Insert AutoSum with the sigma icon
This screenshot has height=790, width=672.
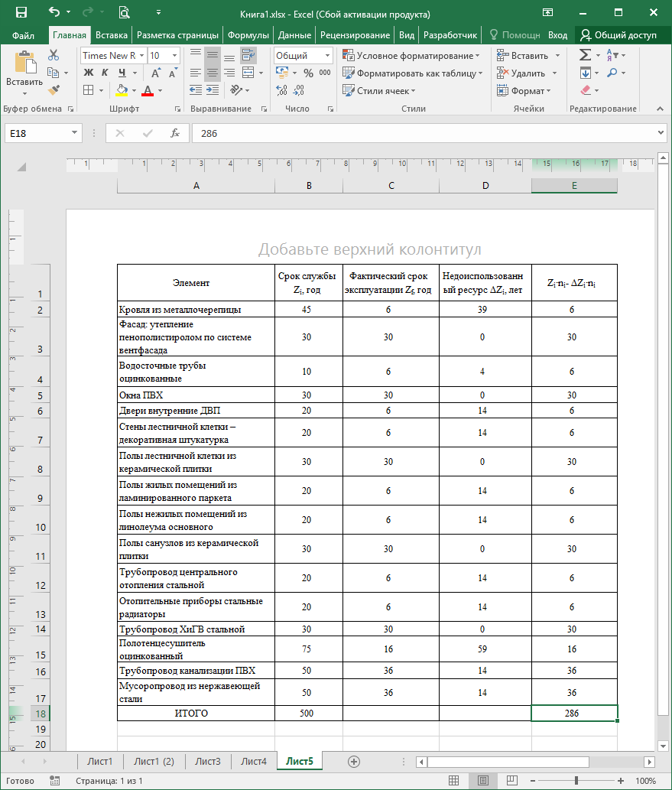pos(585,55)
